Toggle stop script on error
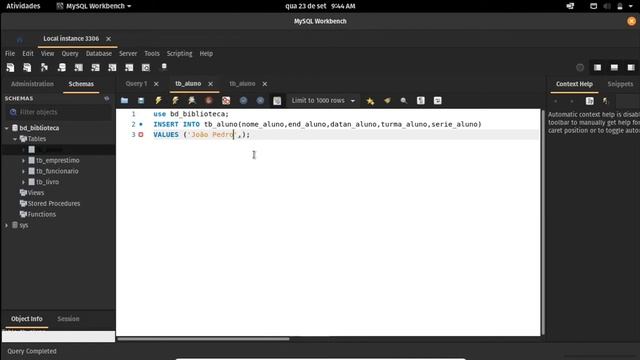This screenshot has height=360, width=640. [226, 100]
